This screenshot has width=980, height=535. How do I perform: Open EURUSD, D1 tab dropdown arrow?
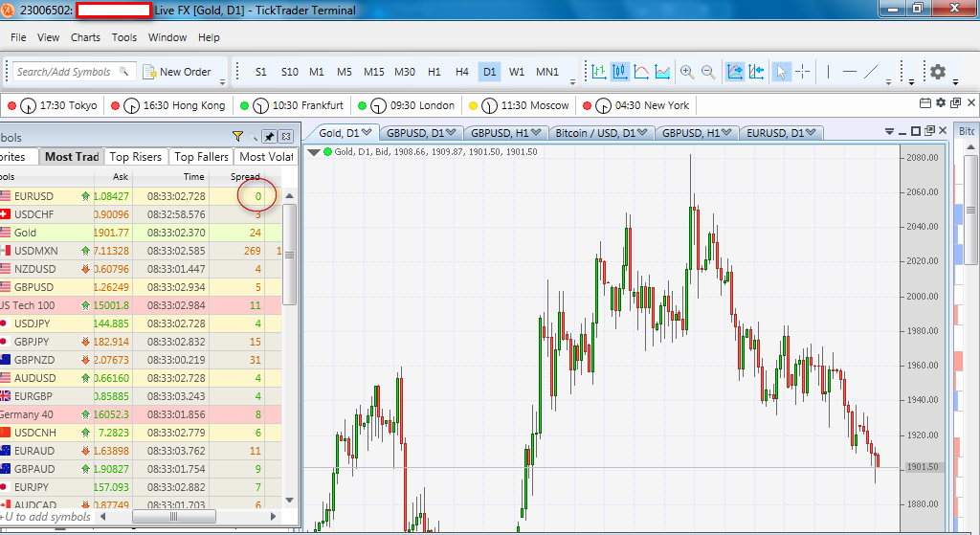(811, 132)
